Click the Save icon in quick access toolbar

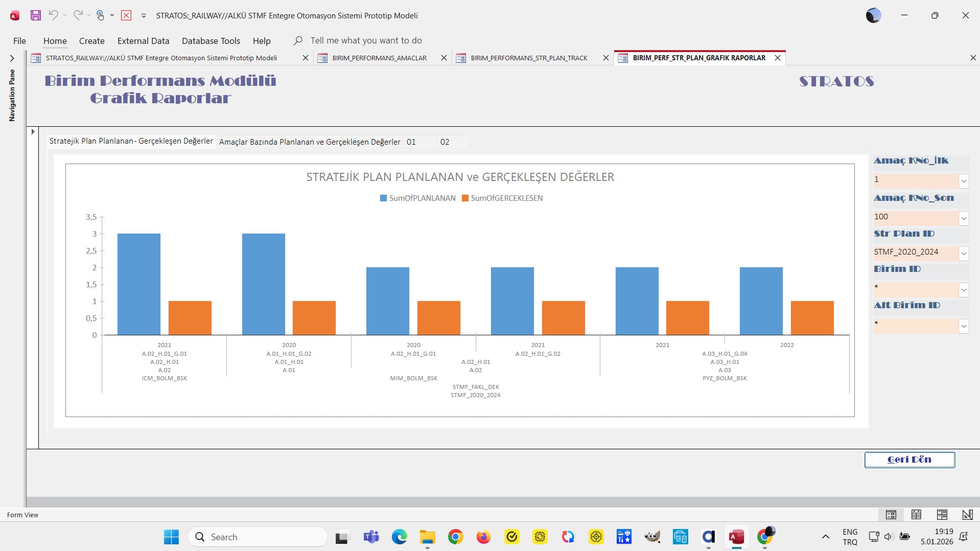pos(35,15)
